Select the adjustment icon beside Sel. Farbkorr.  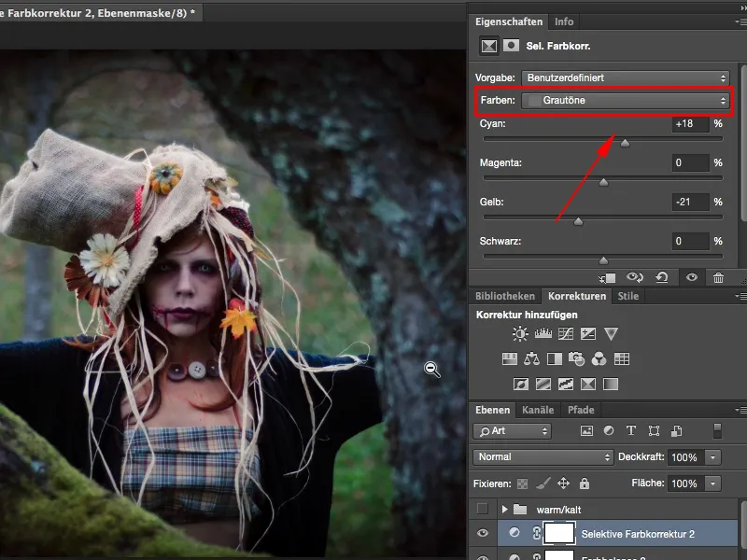[488, 46]
